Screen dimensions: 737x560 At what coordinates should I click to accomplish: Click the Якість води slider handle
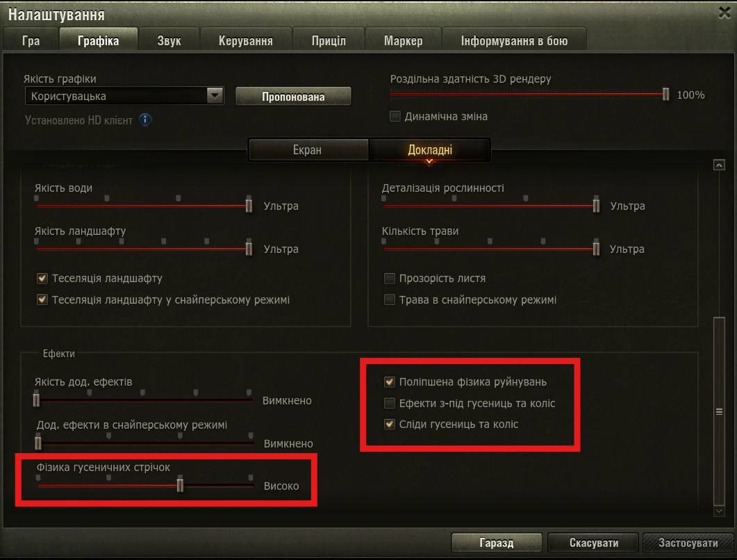[249, 205]
